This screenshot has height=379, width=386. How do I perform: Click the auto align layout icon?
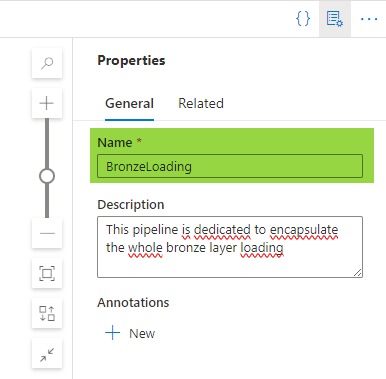pyautogui.click(x=47, y=313)
